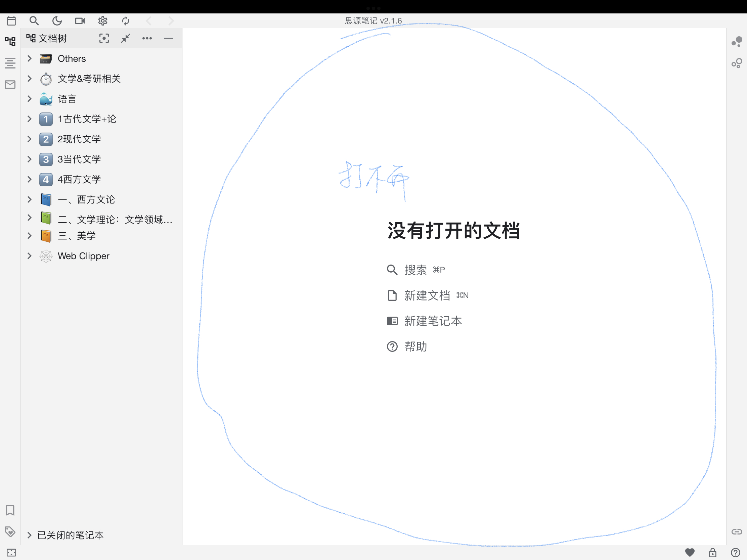Open settings gear icon

[x=103, y=21]
